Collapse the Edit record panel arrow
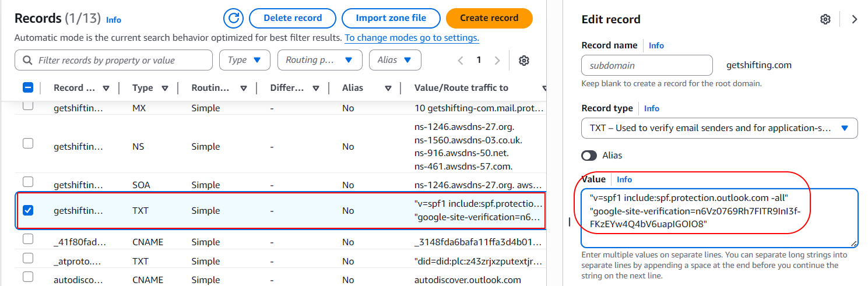The image size is (868, 286). click(855, 19)
